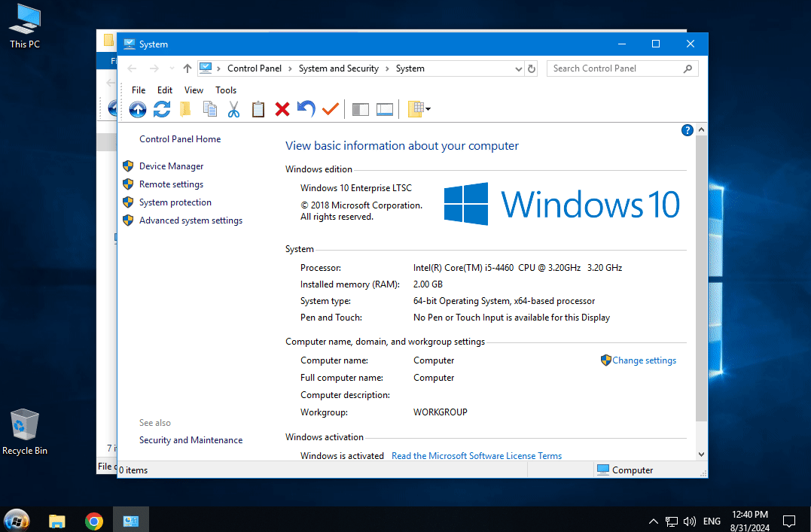The width and height of the screenshot is (811, 532).
Task: Click the Back navigation arrow
Action: [x=132, y=68]
